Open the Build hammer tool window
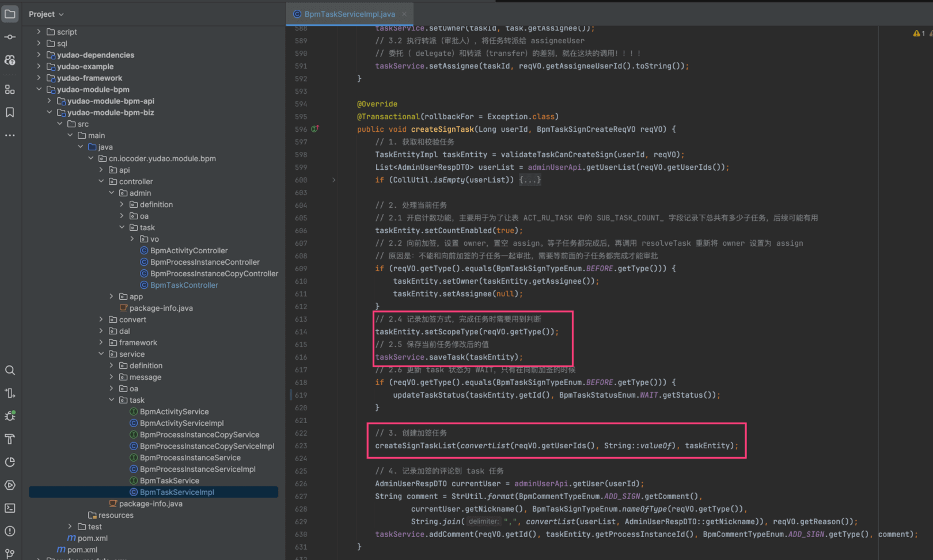The height and width of the screenshot is (560, 933). pos(10,439)
